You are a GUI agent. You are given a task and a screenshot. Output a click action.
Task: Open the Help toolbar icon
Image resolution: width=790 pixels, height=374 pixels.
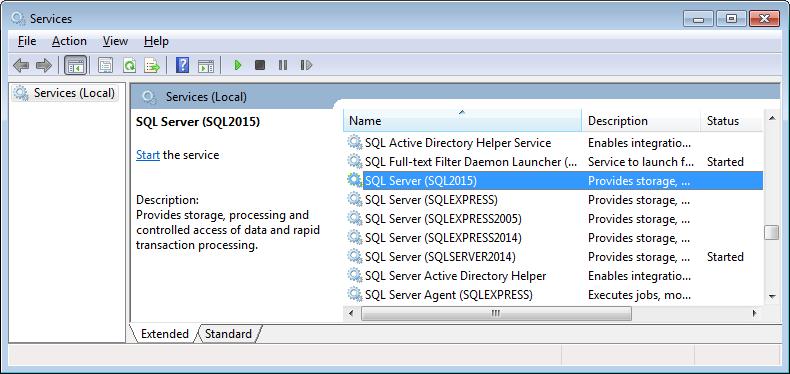coord(182,65)
